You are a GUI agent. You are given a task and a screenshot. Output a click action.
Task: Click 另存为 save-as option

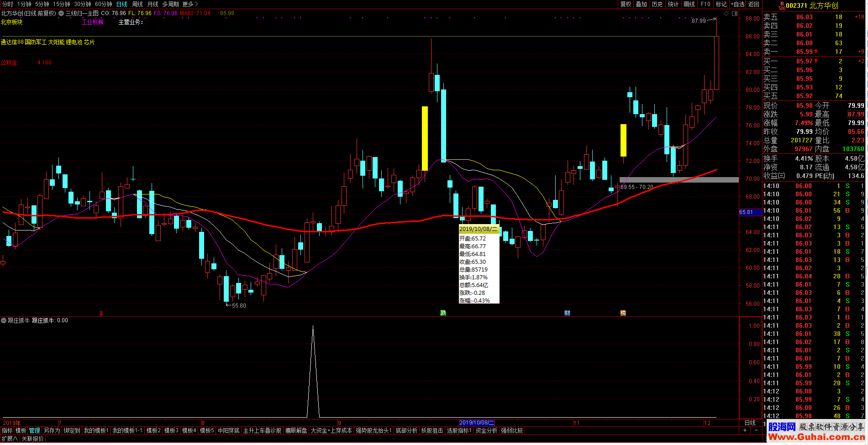[52, 430]
